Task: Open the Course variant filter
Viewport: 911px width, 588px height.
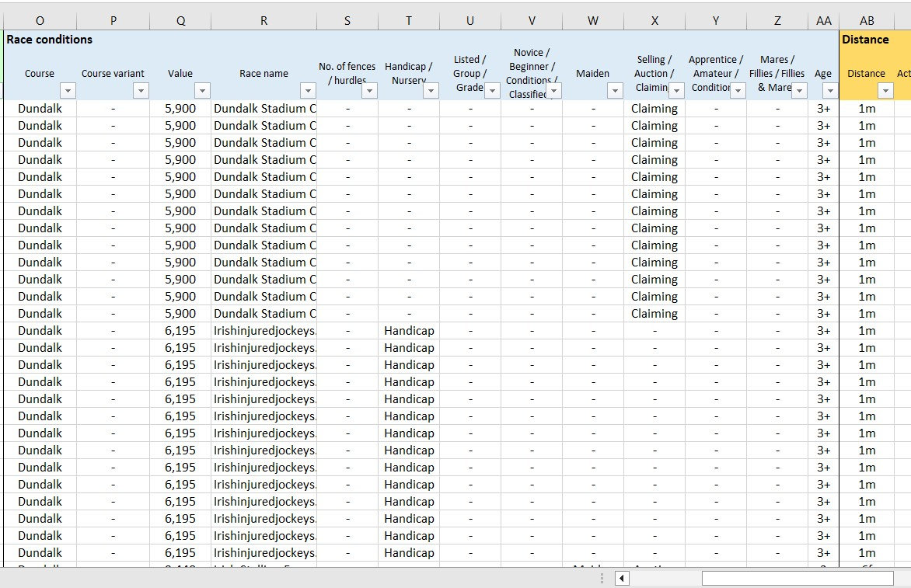Action: pyautogui.click(x=141, y=90)
